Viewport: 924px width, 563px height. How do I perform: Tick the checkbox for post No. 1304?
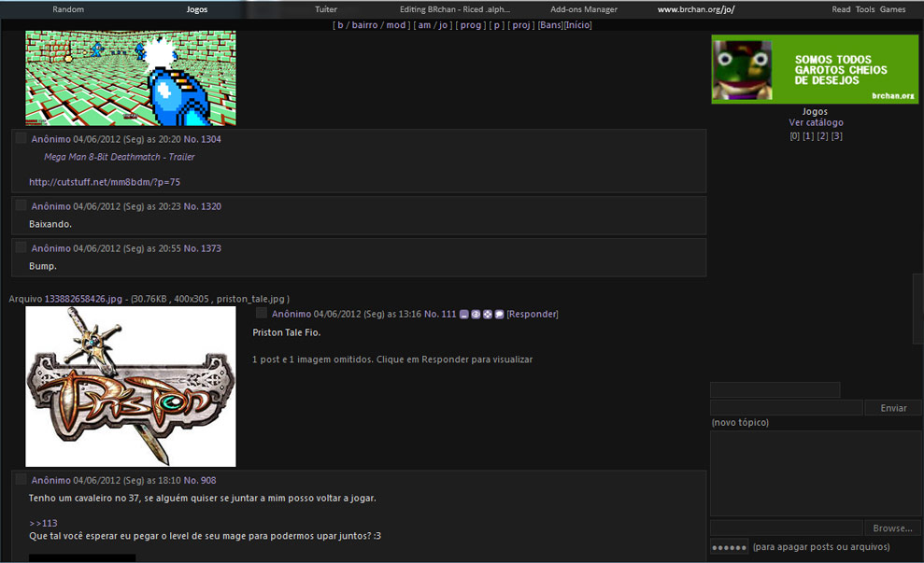click(21, 138)
